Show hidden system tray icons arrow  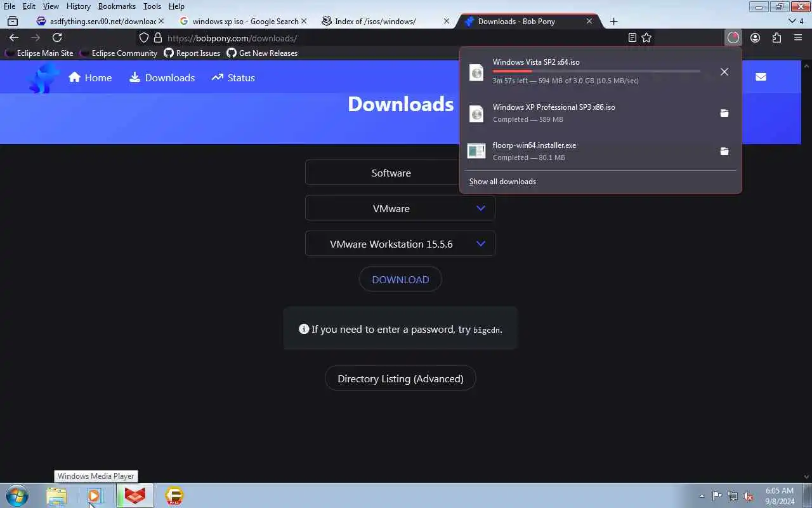[x=702, y=496]
